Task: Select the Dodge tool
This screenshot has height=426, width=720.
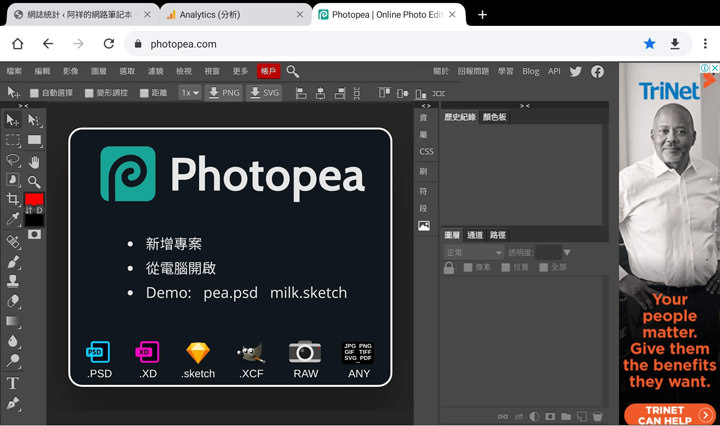Action: tap(12, 360)
